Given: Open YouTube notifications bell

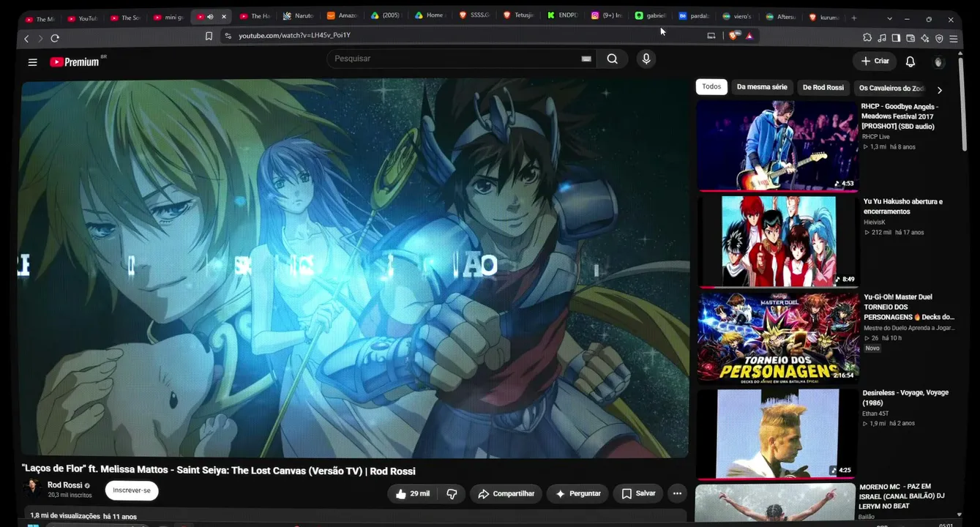Looking at the screenshot, I should point(910,61).
